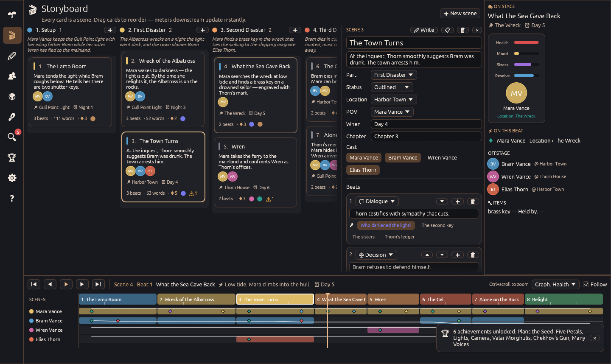Toggle Elias Thorn in the scene cast
The width and height of the screenshot is (611, 364).
(x=363, y=170)
